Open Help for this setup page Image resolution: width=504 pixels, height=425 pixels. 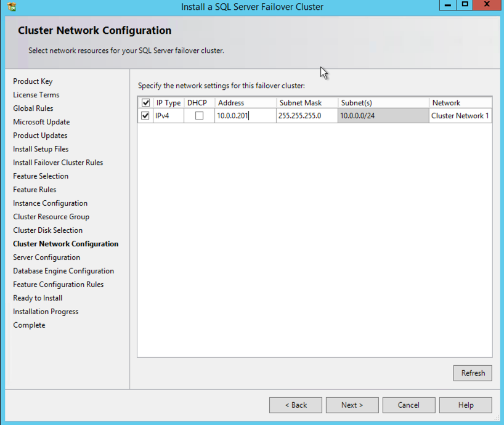(x=465, y=405)
